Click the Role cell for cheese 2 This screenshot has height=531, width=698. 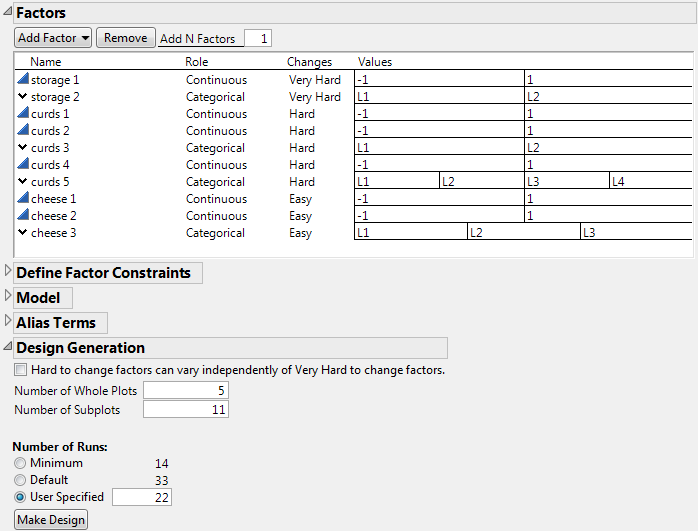pos(216,216)
